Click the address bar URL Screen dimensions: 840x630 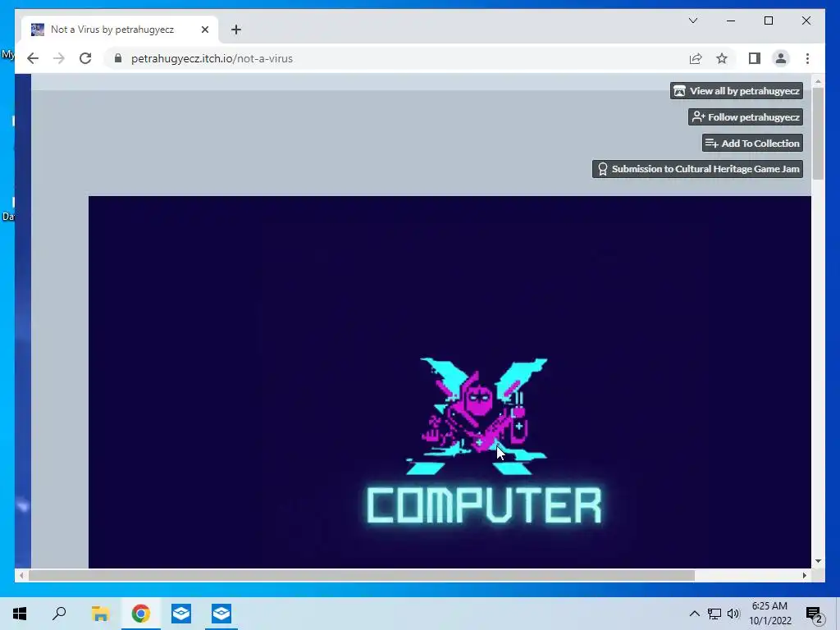coord(212,58)
